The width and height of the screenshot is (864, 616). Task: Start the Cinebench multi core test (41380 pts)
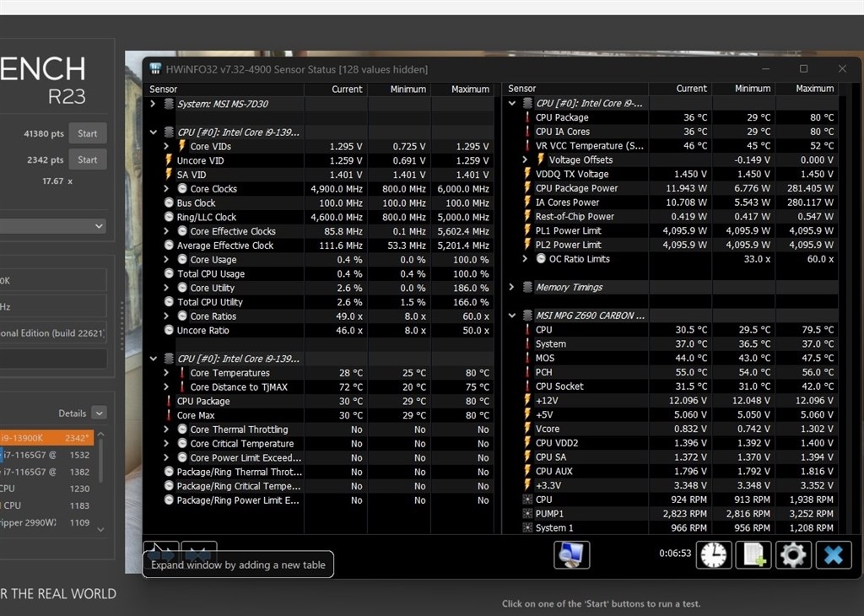point(87,133)
